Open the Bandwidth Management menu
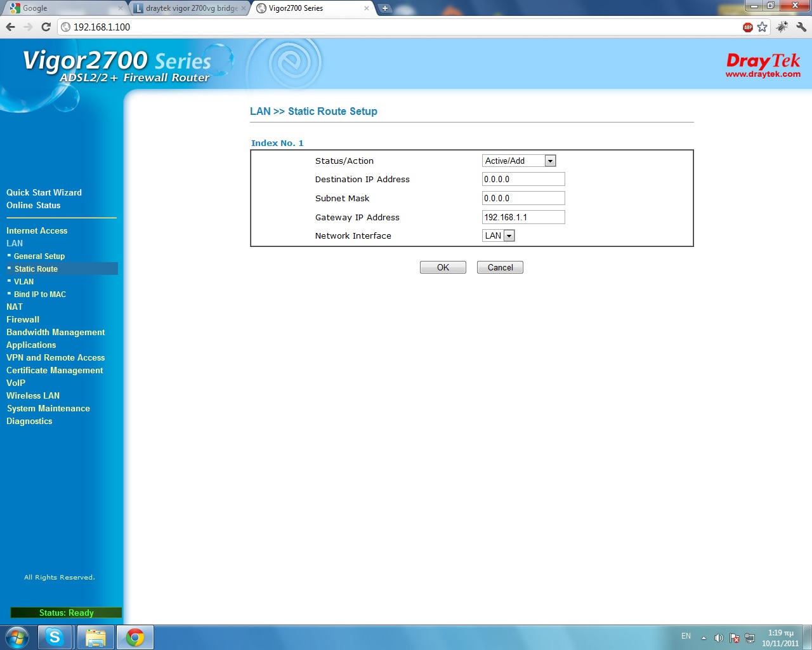This screenshot has height=650, width=812. (56, 332)
